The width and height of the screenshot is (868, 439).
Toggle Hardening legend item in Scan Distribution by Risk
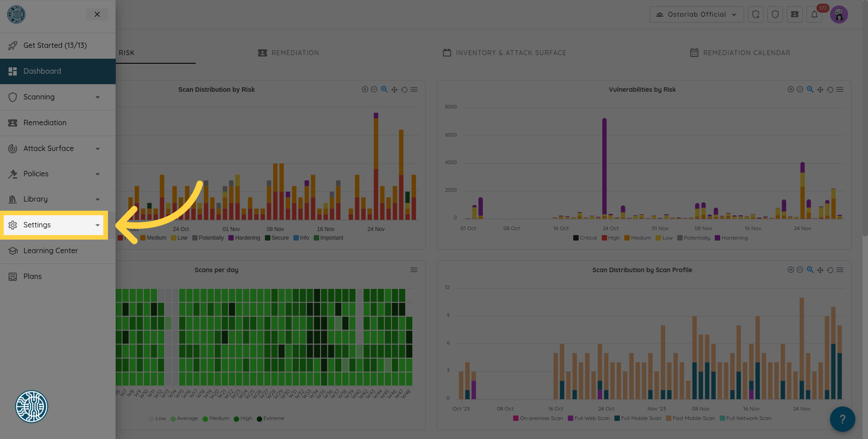(244, 238)
